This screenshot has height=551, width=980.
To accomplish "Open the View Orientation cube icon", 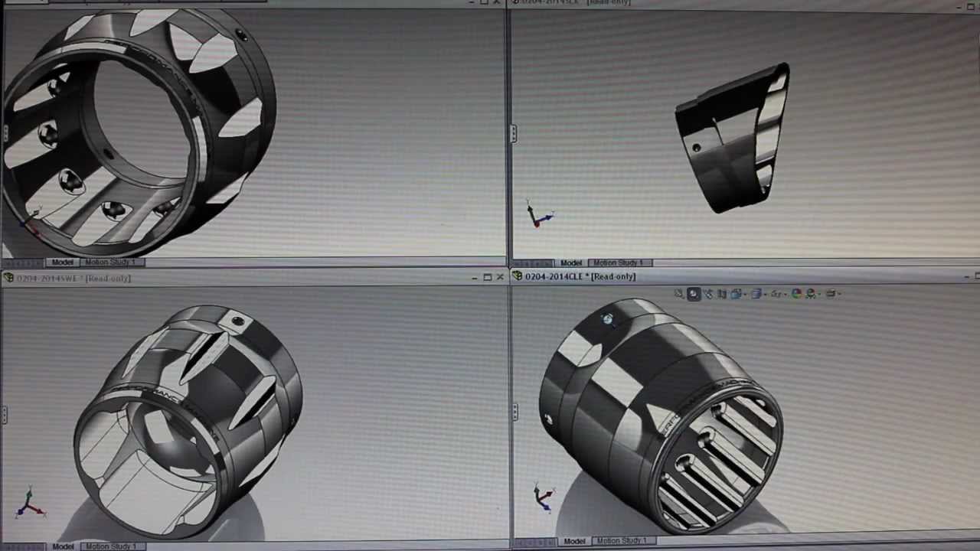I will 736,294.
